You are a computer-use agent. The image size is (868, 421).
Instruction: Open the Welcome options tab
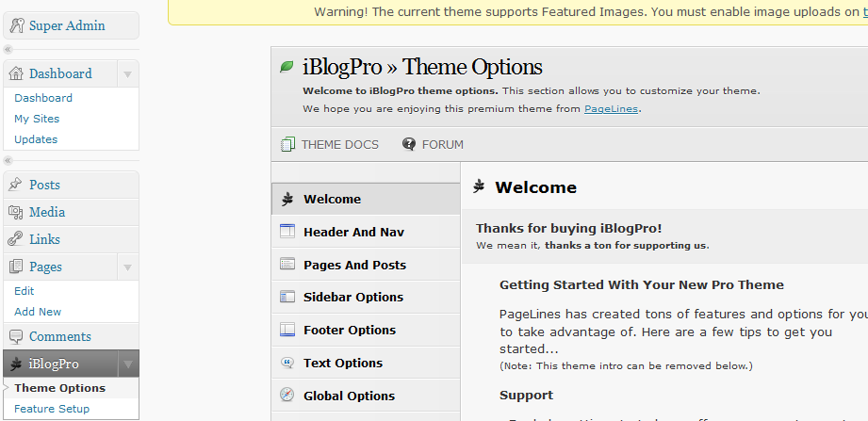[x=366, y=199]
